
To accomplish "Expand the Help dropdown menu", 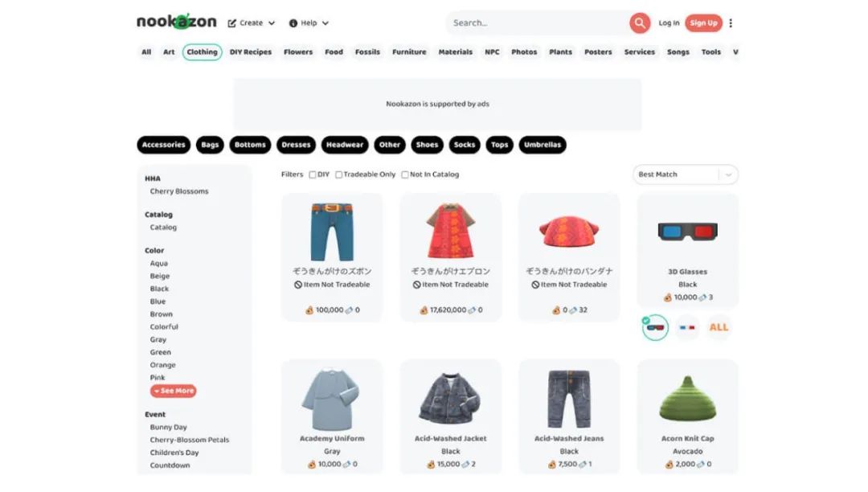I will click(x=309, y=23).
